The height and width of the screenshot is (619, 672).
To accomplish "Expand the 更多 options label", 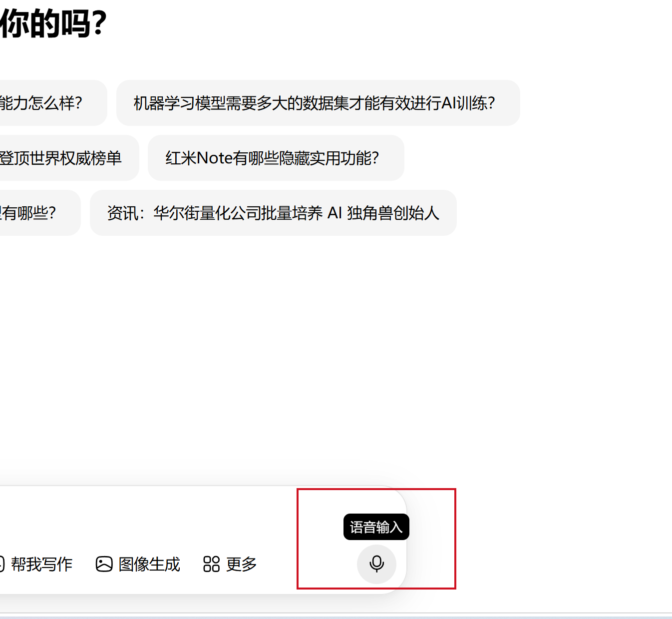I will pyautogui.click(x=241, y=564).
